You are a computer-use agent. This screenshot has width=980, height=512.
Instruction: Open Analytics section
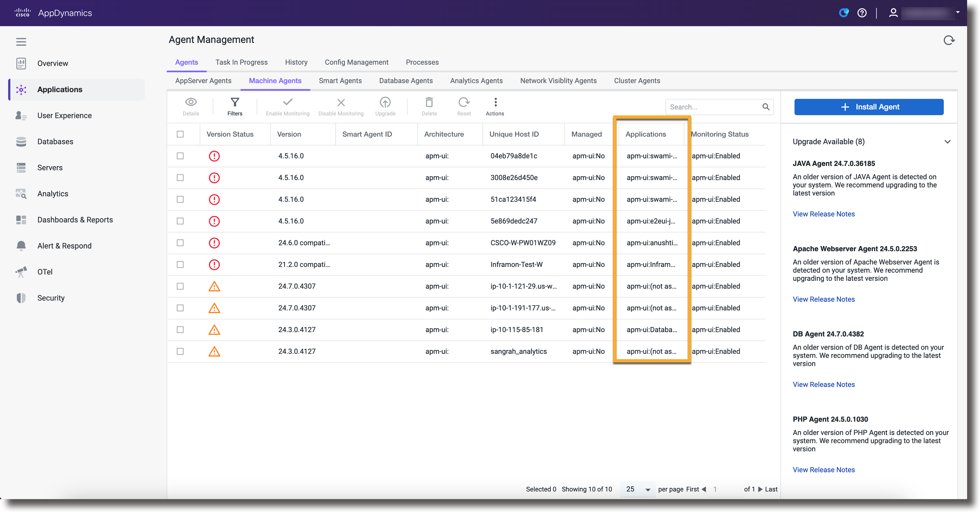coord(53,194)
